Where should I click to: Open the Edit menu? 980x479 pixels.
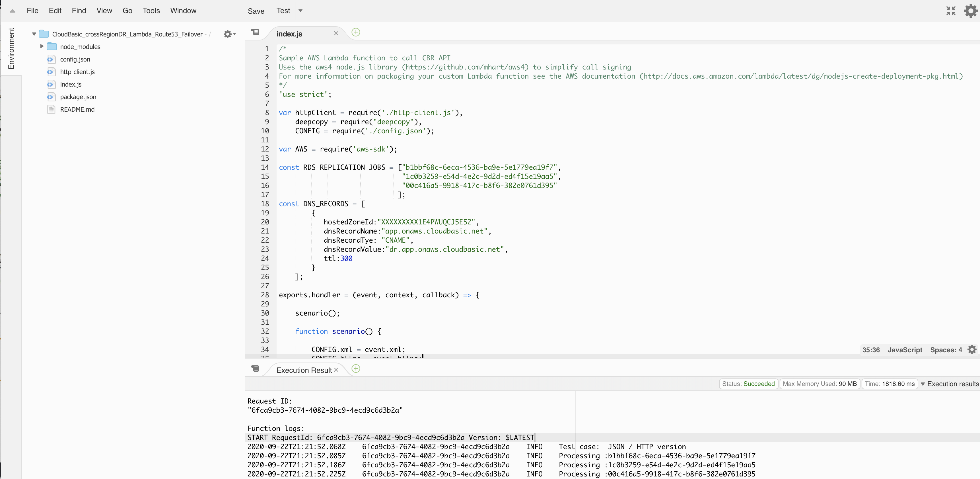tap(55, 11)
